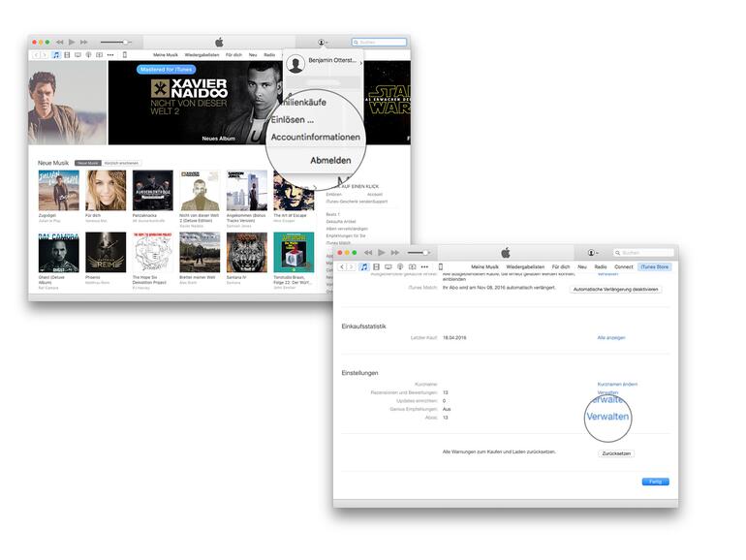
Task: Open Zugvögel album cover
Action: click(59, 190)
